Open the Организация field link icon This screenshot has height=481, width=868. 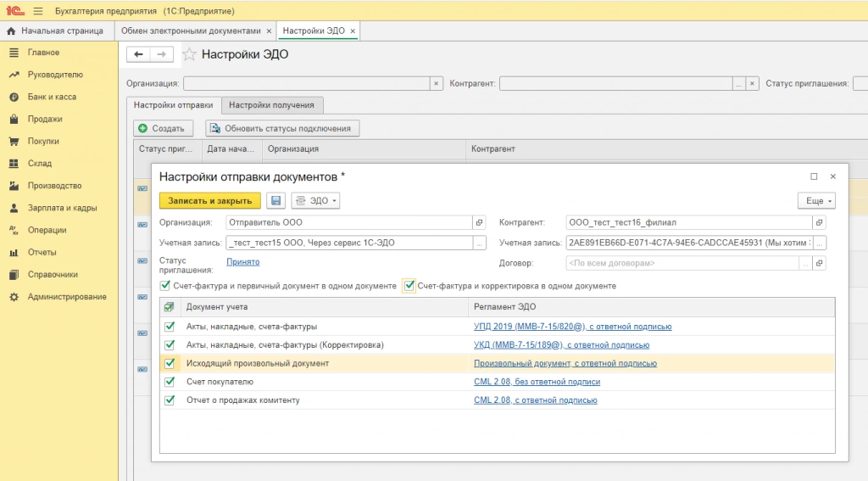point(480,222)
